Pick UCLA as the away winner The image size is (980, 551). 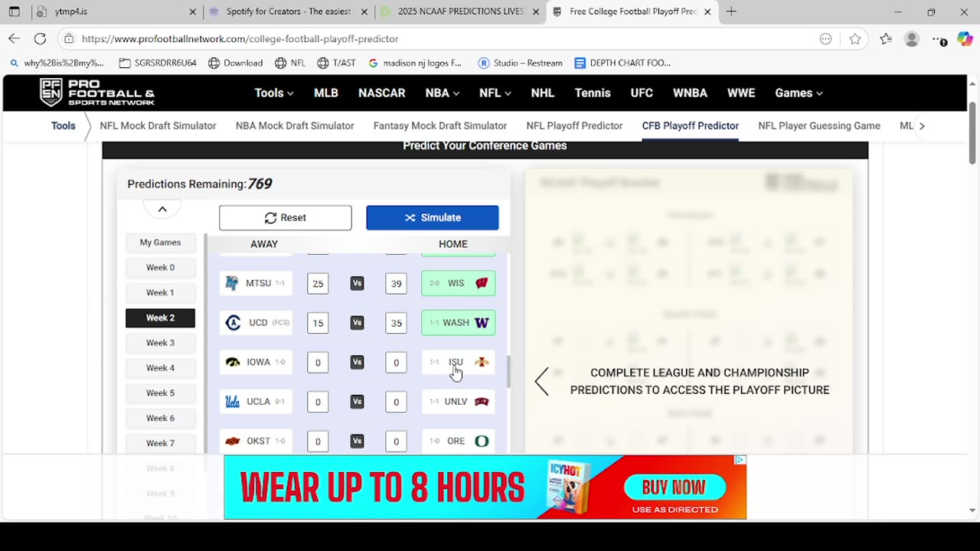tap(256, 402)
